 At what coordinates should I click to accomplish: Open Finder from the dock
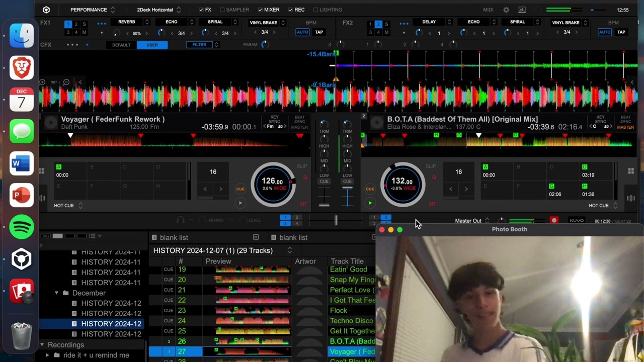[x=22, y=36]
